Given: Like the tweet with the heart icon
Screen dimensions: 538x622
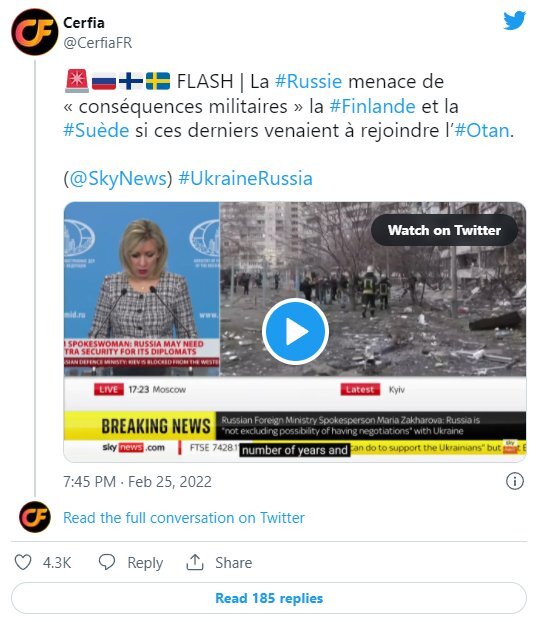Looking at the screenshot, I should [x=23, y=562].
